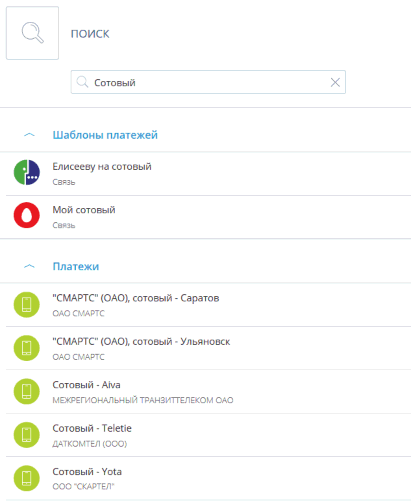Click the Платежи section heading

tap(76, 266)
